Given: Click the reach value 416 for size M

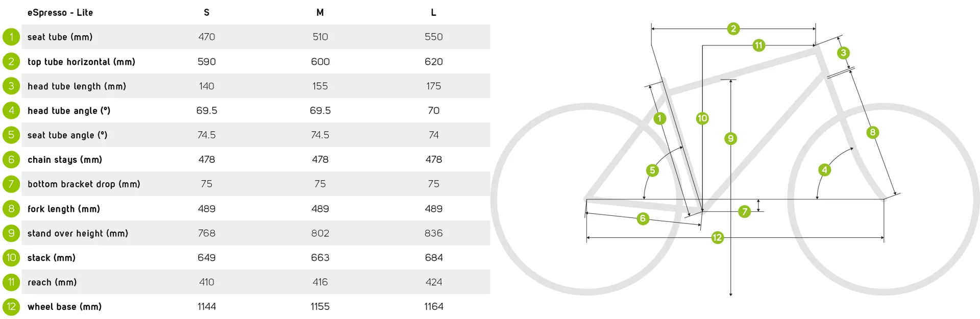Looking at the screenshot, I should pyautogui.click(x=320, y=282).
